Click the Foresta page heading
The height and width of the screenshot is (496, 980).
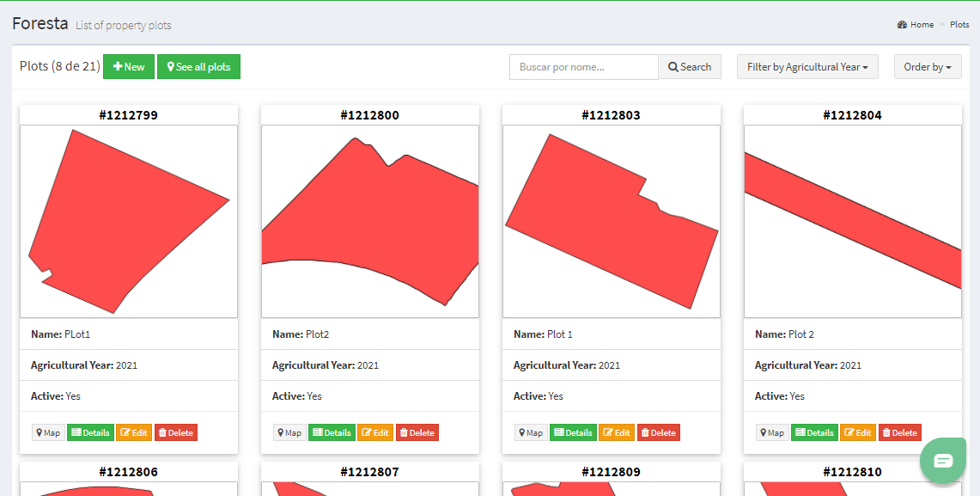(x=40, y=23)
